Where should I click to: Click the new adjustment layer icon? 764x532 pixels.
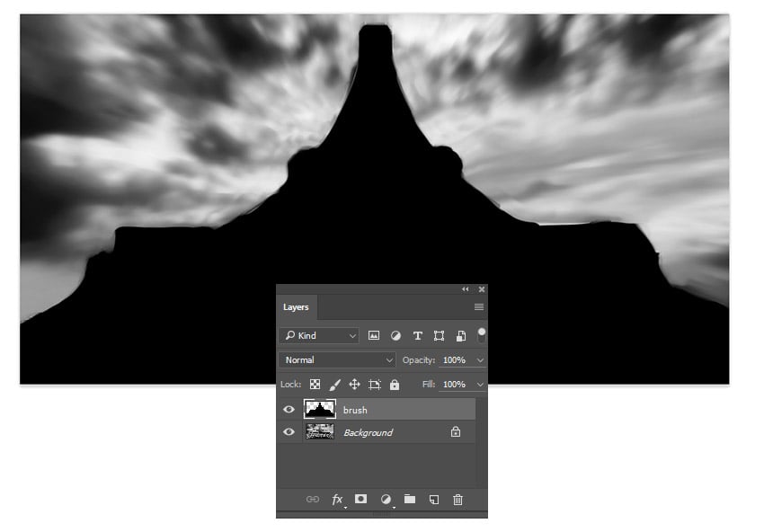click(385, 499)
